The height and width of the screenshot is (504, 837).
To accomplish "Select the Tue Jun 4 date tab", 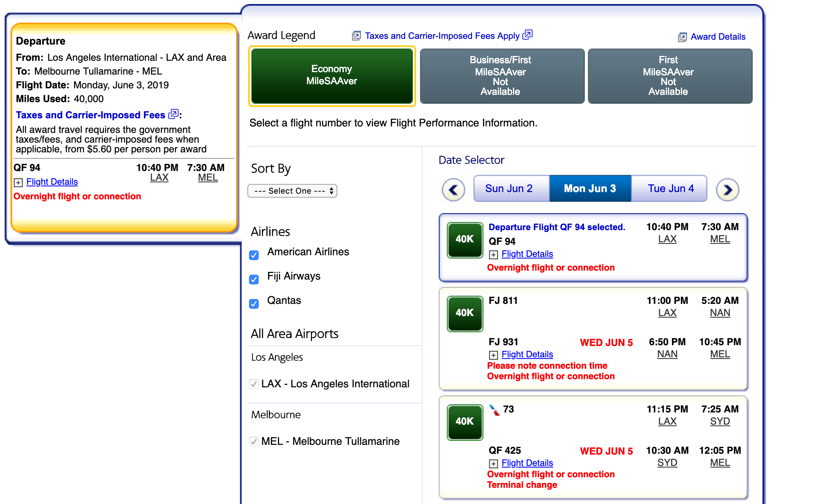I will pyautogui.click(x=671, y=189).
